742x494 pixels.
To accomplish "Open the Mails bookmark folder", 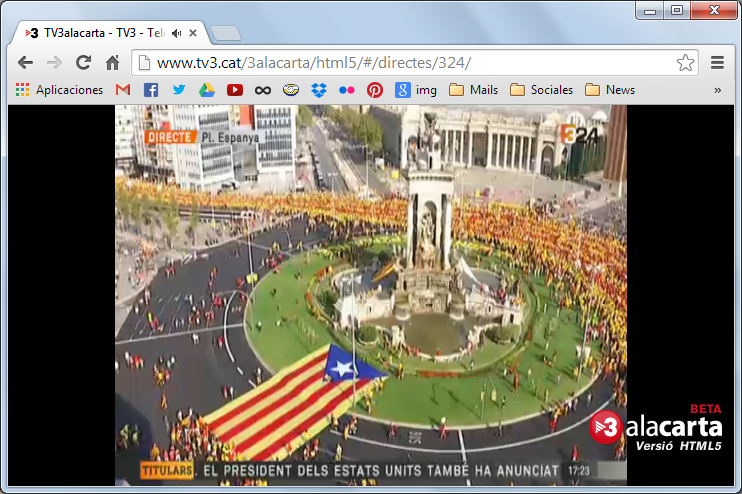I will [474, 90].
